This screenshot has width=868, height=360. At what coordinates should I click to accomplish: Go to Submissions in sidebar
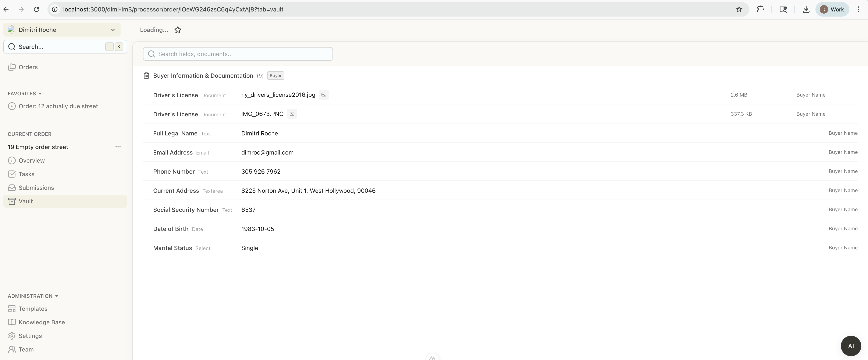coord(36,188)
